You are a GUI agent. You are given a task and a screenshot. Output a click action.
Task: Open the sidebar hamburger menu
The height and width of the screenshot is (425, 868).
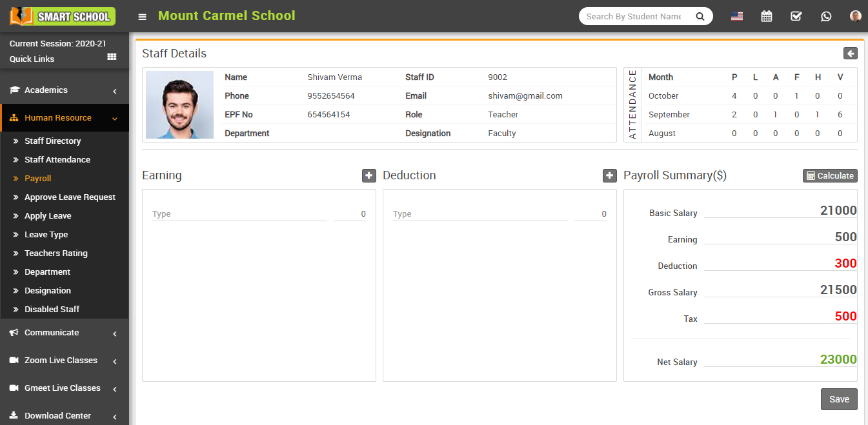pyautogui.click(x=142, y=16)
